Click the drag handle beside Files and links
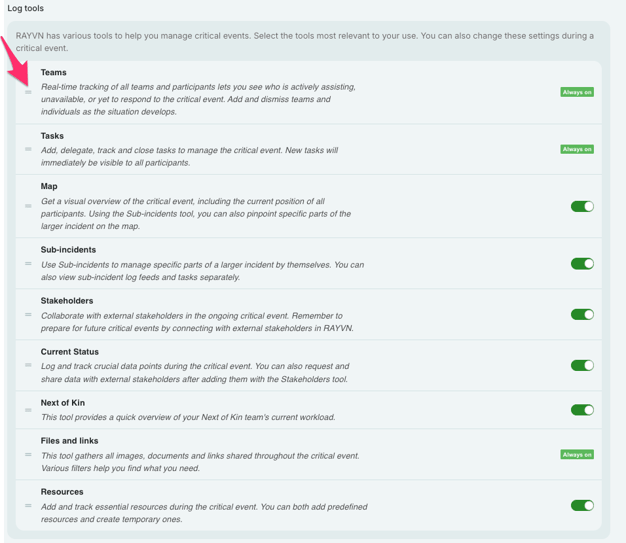Viewport: 626px width, 543px height. (28, 454)
